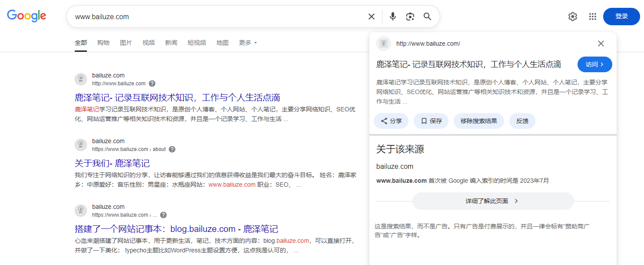Screen dimensions: 644x265
Task: Click the Google logo
Action: [x=27, y=16]
